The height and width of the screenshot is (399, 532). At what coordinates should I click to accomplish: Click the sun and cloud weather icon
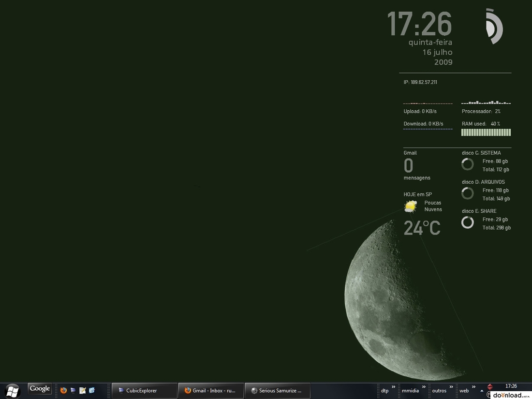tap(411, 206)
